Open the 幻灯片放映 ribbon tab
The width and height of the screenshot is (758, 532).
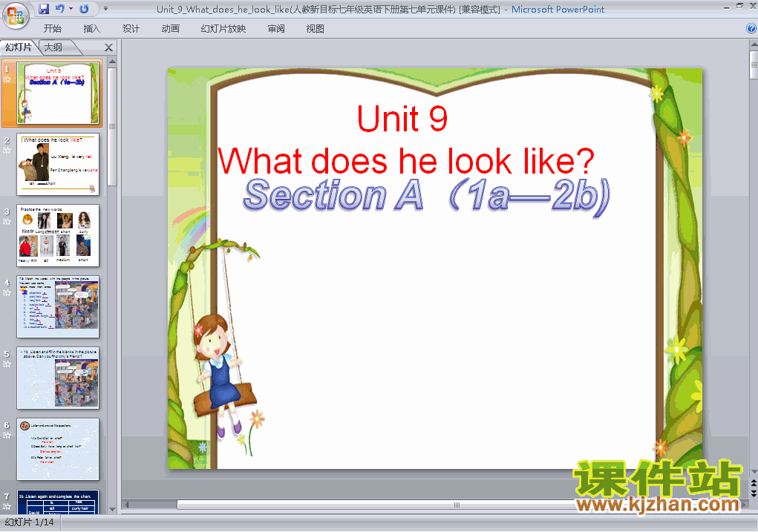[x=223, y=28]
